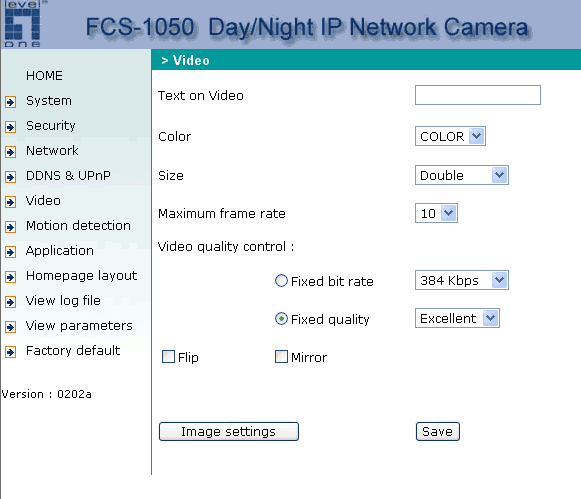Open the Size dropdown showing Double

click(x=462, y=175)
